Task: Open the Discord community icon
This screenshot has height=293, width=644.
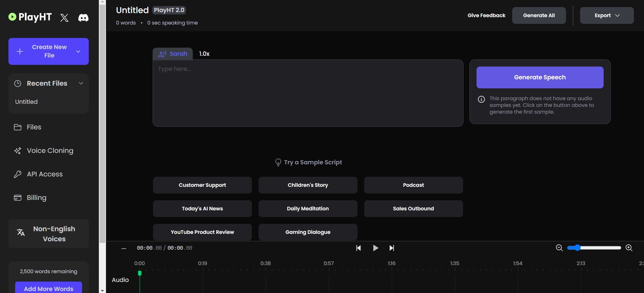Action: [x=83, y=17]
